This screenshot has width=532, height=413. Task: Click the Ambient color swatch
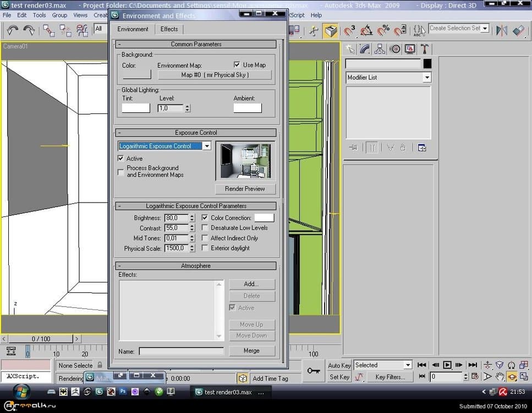(x=247, y=108)
